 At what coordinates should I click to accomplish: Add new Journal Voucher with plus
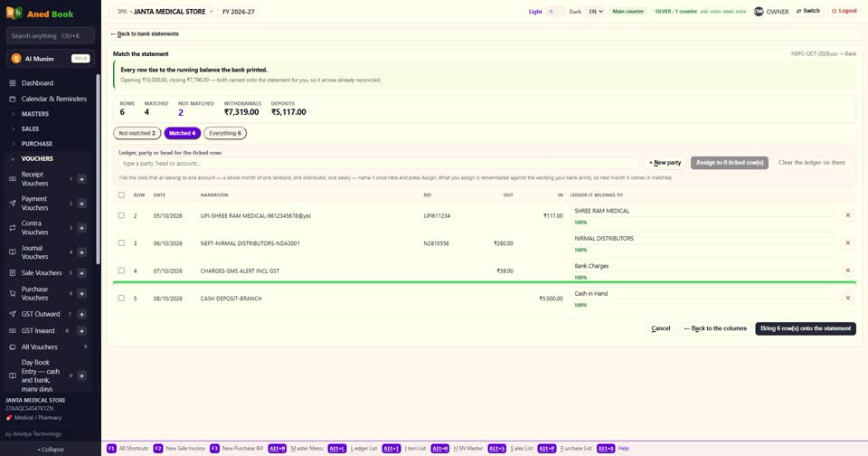[x=81, y=252]
